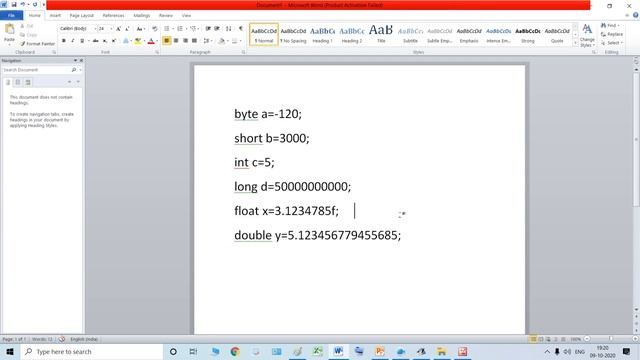Click the Multilevel List icon
This screenshot has height=360, width=640.
click(x=193, y=29)
